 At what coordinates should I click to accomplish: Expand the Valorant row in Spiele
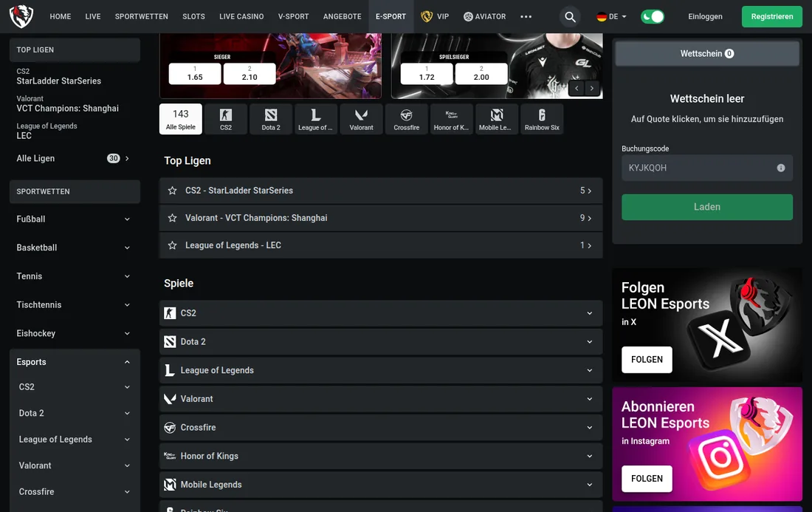381,399
